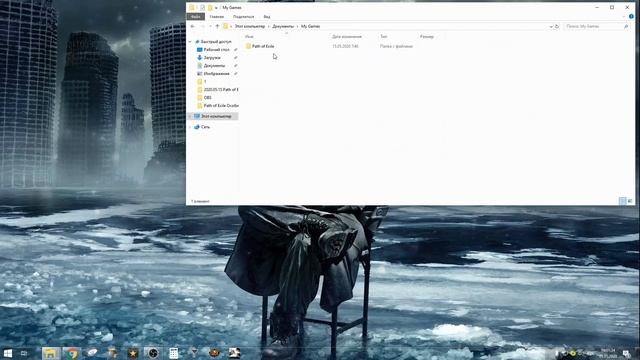640x360 pixels.
Task: Click Документы in the address path
Action: [283, 26]
